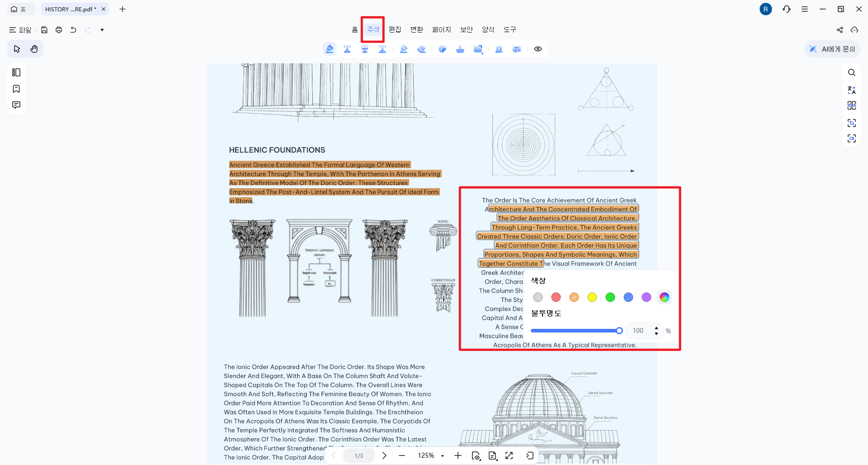Pick the purple highlight color
Viewport: 868px width, 465px height.
[646, 297]
